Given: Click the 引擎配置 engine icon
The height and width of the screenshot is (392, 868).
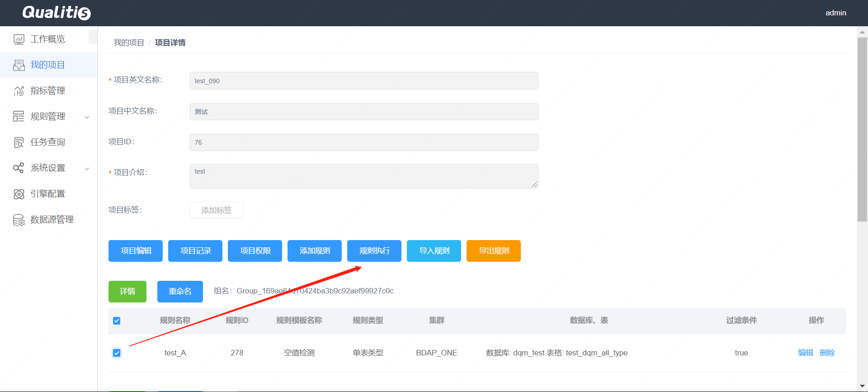Looking at the screenshot, I should 19,194.
